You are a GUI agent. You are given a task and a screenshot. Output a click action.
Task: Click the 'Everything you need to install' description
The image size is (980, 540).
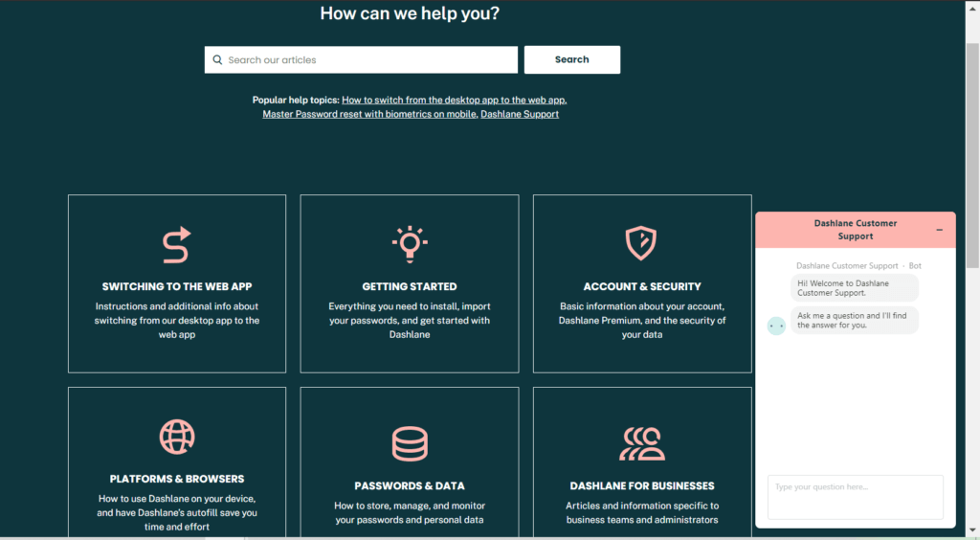[410, 321]
